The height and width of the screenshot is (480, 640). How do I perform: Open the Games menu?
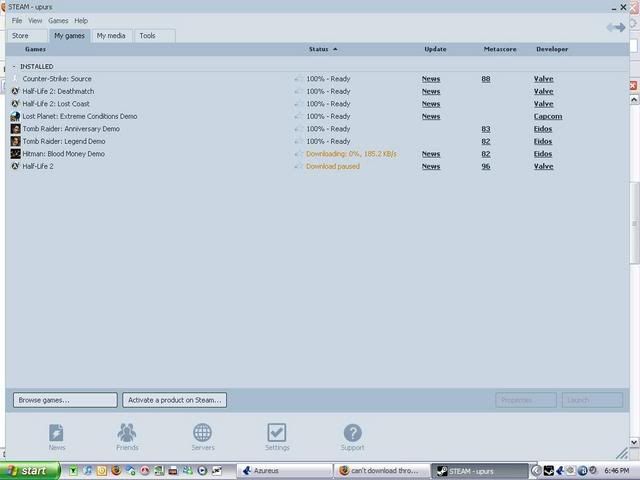click(x=58, y=20)
